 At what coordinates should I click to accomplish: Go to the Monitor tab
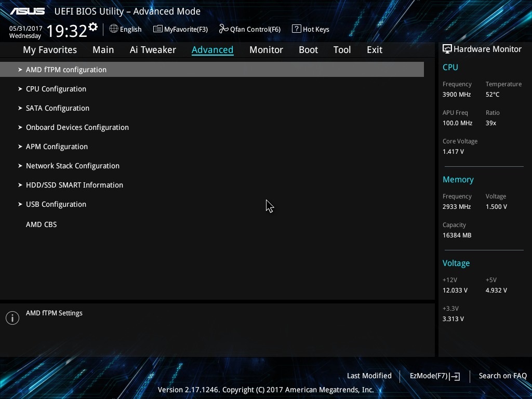(x=266, y=50)
